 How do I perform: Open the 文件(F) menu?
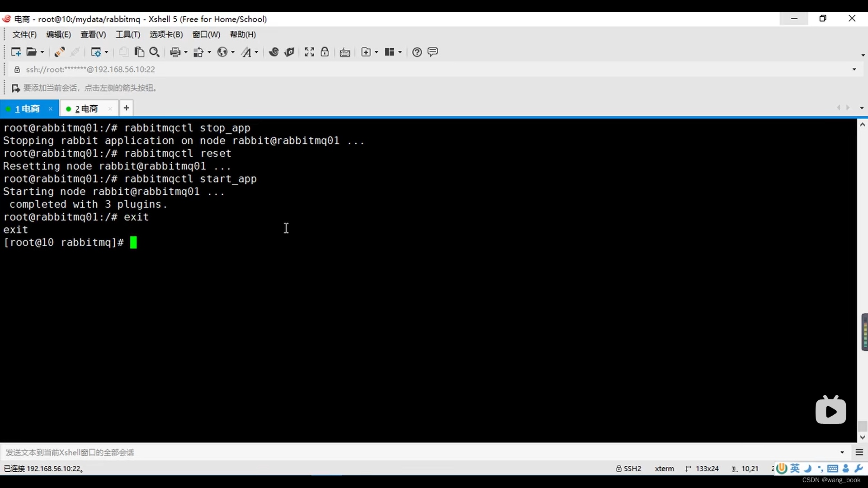click(24, 34)
